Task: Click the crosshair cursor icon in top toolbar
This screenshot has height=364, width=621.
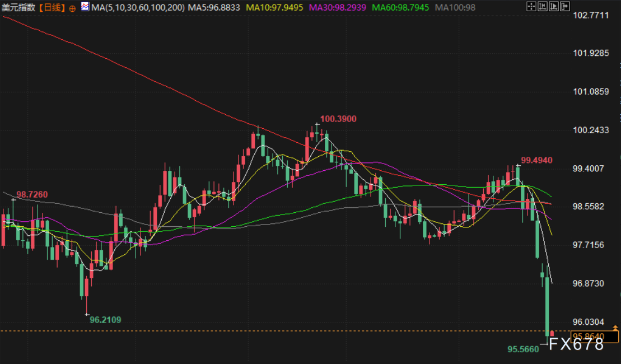Action: pyautogui.click(x=531, y=7)
